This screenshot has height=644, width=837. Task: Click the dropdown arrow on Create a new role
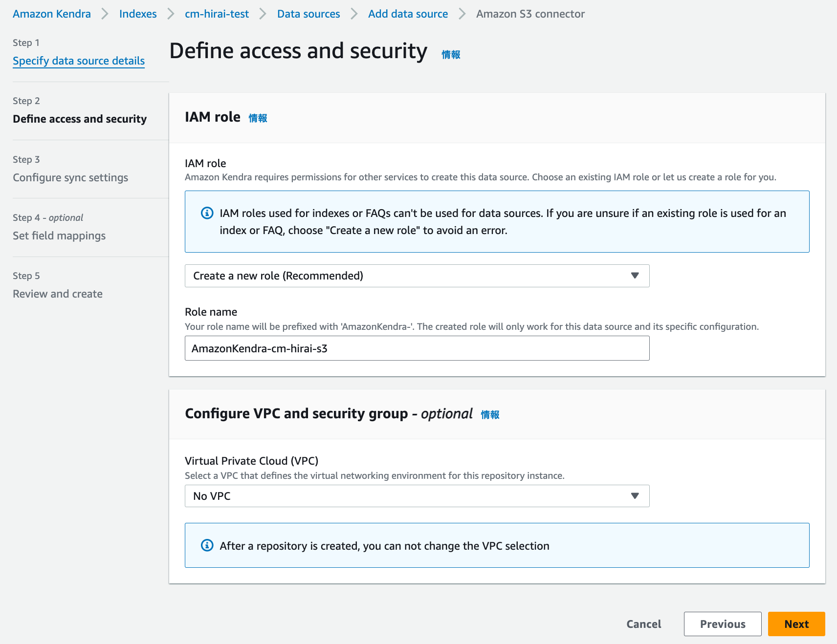[635, 276]
